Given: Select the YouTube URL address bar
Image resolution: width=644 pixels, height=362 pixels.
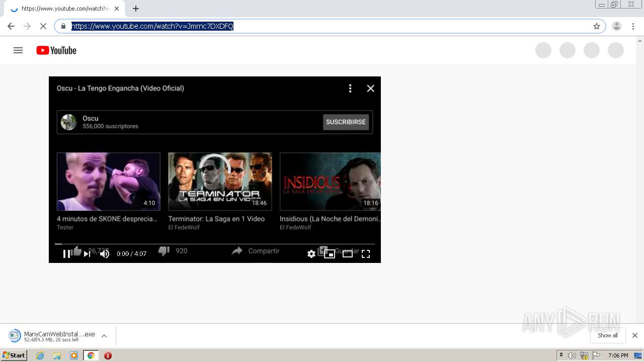Looking at the screenshot, I should 330,26.
